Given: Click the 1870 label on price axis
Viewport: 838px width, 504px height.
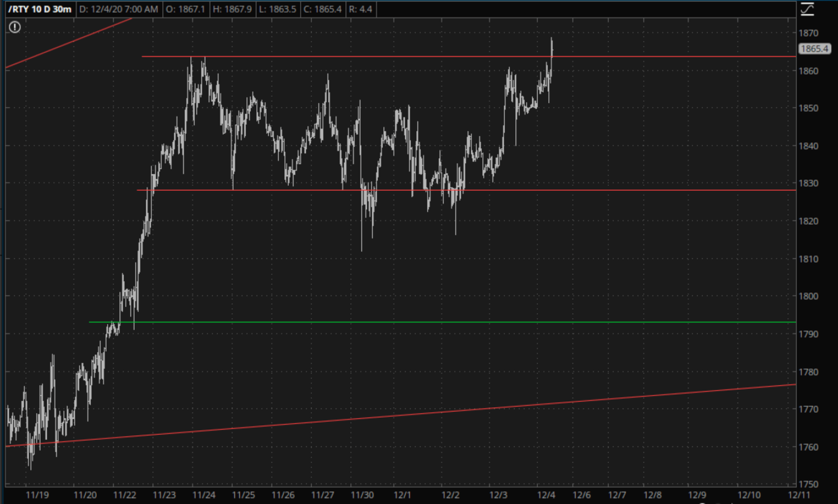Looking at the screenshot, I should tap(808, 33).
